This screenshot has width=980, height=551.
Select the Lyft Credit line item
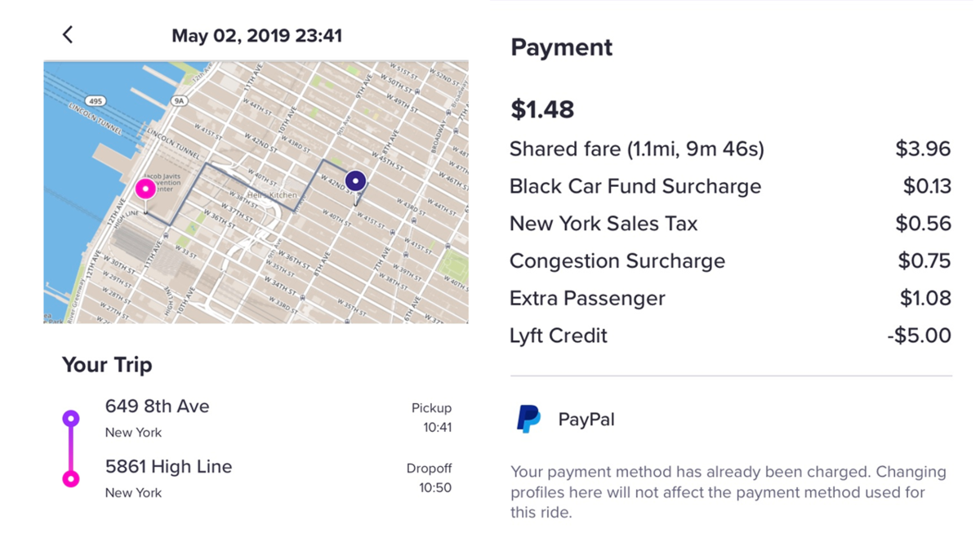559,335
